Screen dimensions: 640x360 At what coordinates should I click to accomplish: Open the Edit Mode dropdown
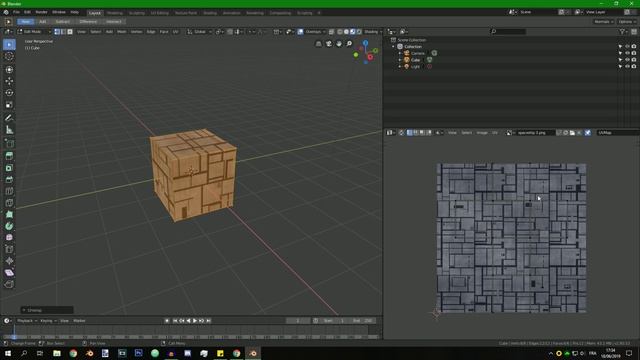[34, 31]
